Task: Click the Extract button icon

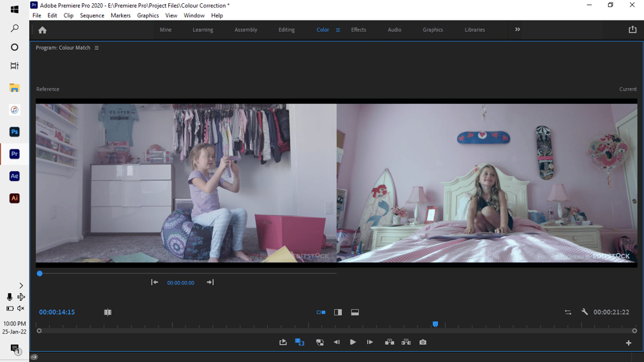Action: tap(406, 342)
